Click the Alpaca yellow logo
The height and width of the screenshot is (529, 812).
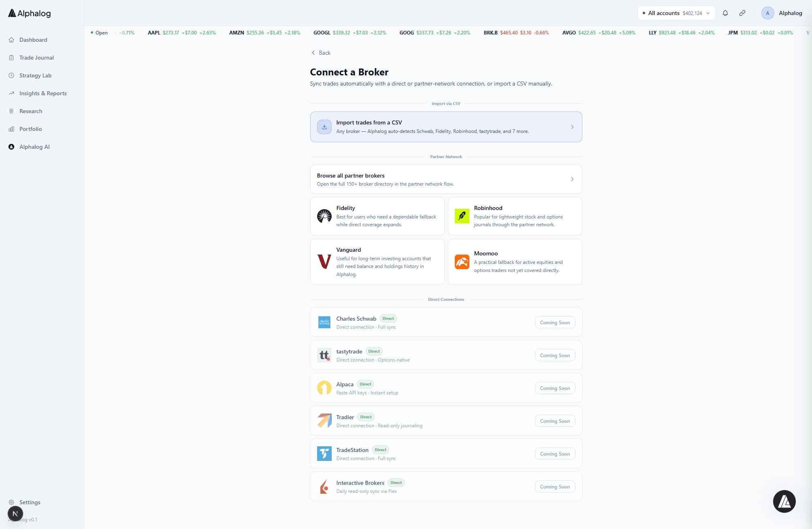point(324,388)
